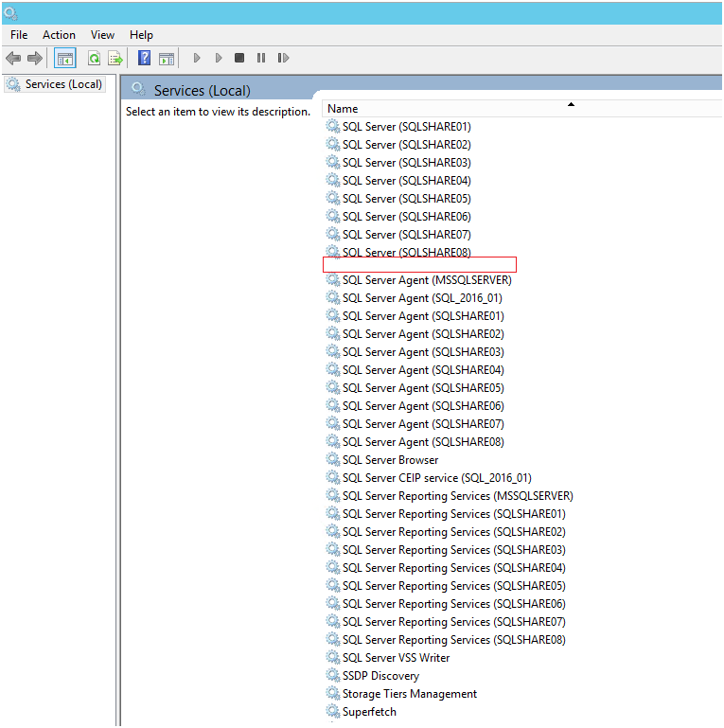Click the Forward arrow toolbar button
The height and width of the screenshot is (728, 724).
click(35, 59)
